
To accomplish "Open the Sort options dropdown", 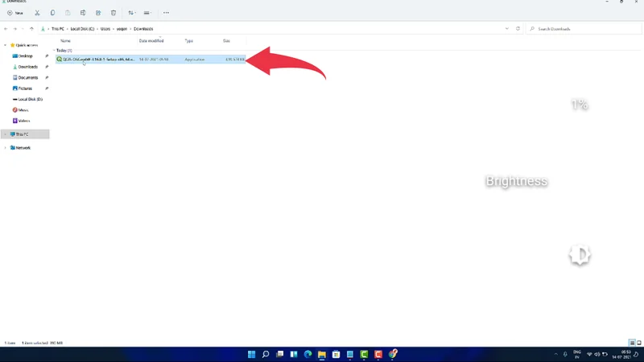I will pyautogui.click(x=132, y=13).
